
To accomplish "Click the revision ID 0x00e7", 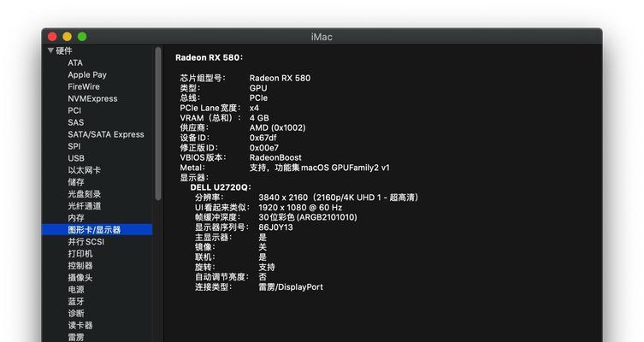I will point(263,147).
